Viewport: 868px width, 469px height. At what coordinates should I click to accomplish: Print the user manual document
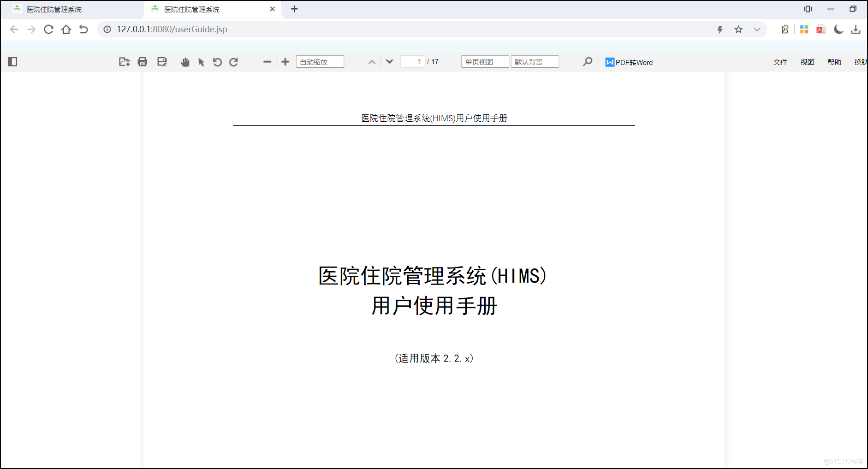[x=142, y=61]
